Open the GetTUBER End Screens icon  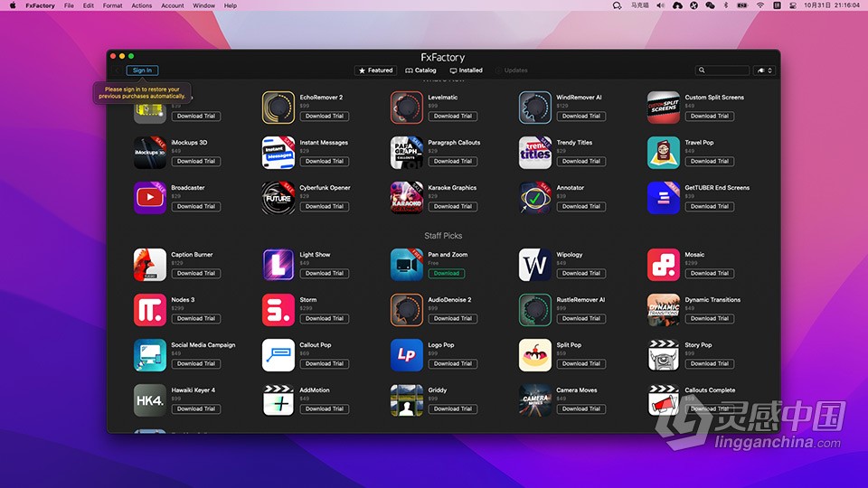click(x=663, y=198)
